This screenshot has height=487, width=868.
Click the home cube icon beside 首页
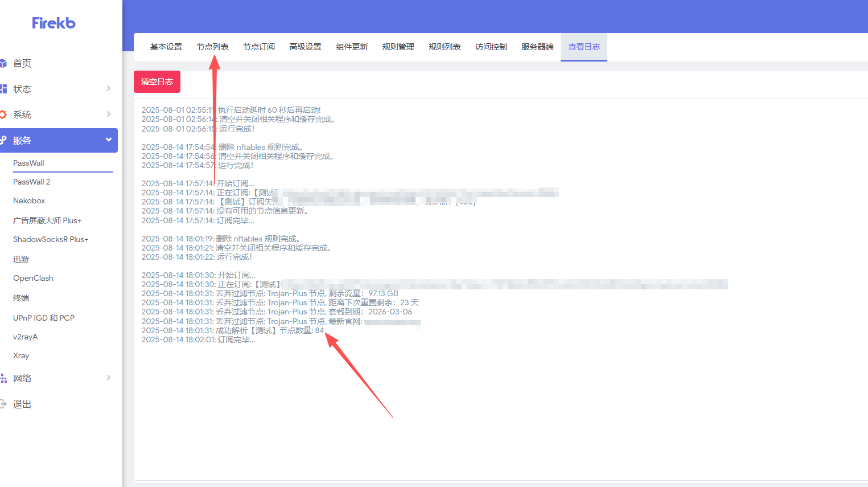point(3,63)
